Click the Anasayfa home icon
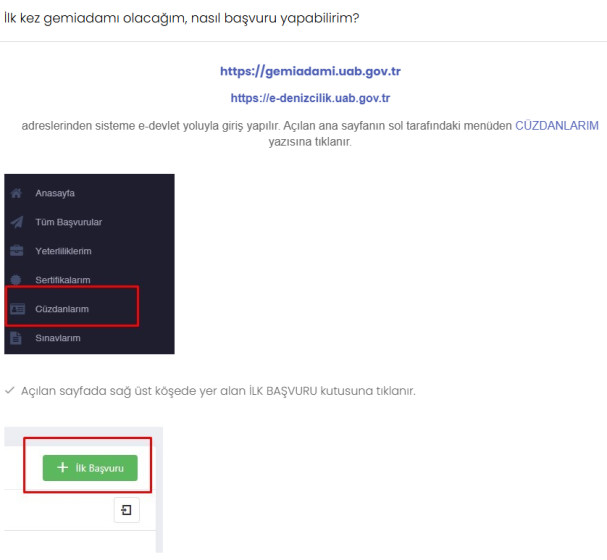 pyautogui.click(x=16, y=193)
